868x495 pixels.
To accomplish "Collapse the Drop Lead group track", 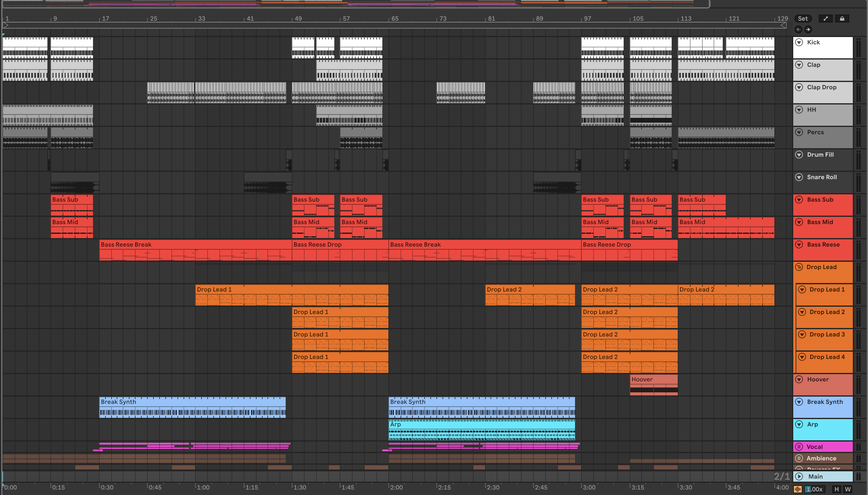I will coord(799,267).
